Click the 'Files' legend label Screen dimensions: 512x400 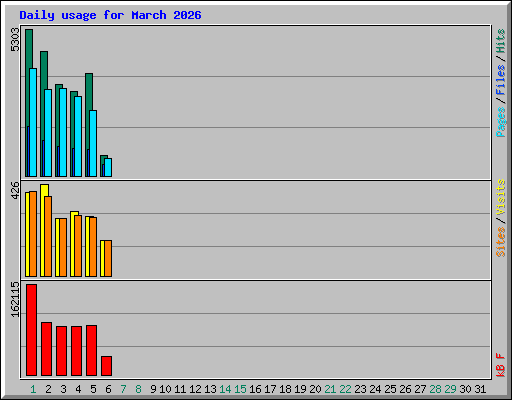[x=501, y=80]
